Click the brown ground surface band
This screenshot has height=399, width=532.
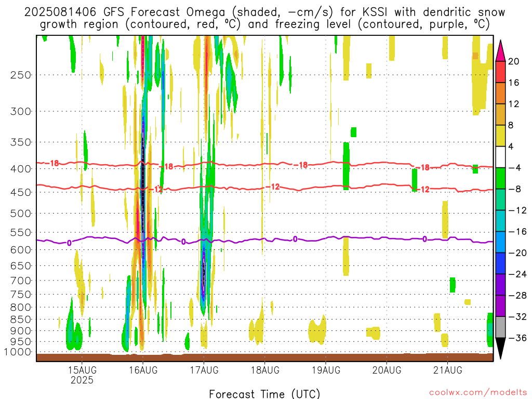pos(264,357)
